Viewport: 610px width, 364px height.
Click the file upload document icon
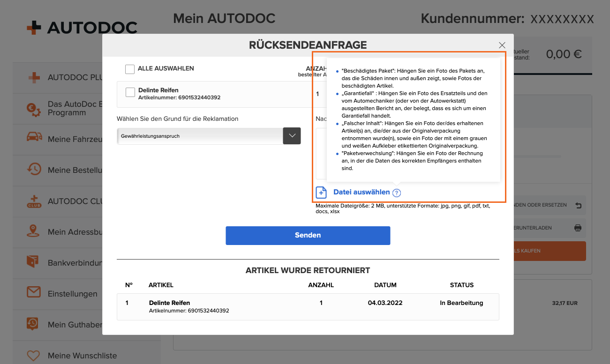pyautogui.click(x=321, y=193)
